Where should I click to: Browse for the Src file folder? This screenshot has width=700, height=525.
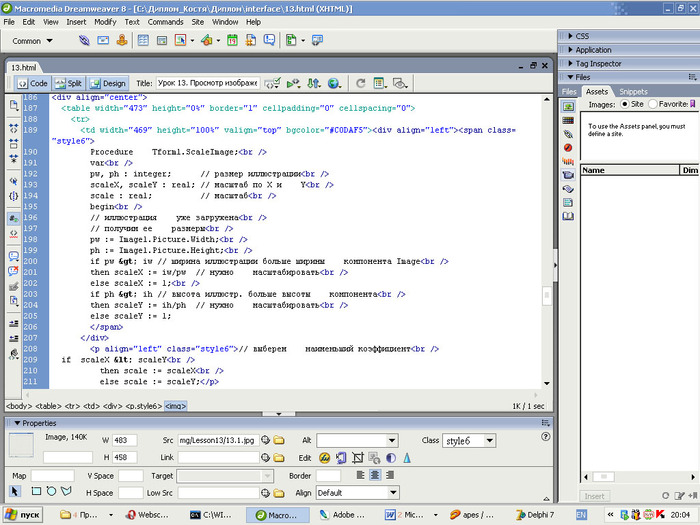pos(279,440)
